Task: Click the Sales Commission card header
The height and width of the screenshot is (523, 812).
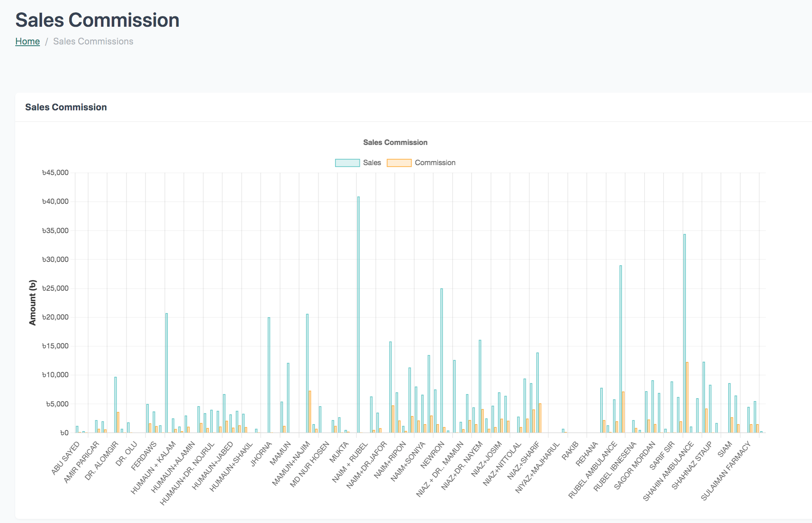Action: click(x=66, y=107)
